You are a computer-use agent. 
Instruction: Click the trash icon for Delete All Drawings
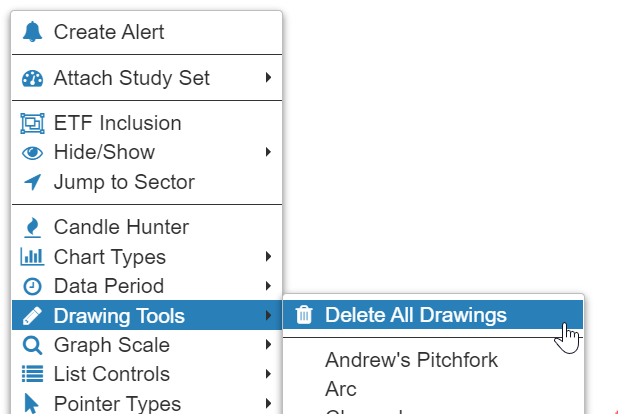pyautogui.click(x=304, y=316)
